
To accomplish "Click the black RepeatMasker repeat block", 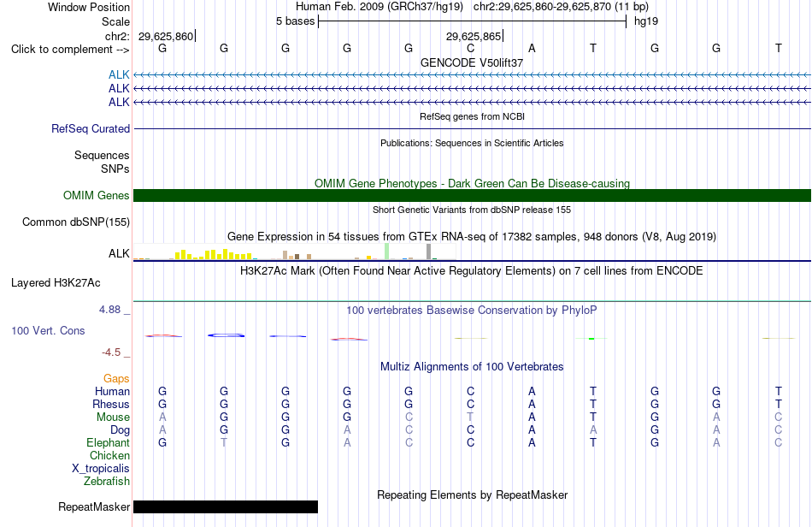I will (x=226, y=506).
